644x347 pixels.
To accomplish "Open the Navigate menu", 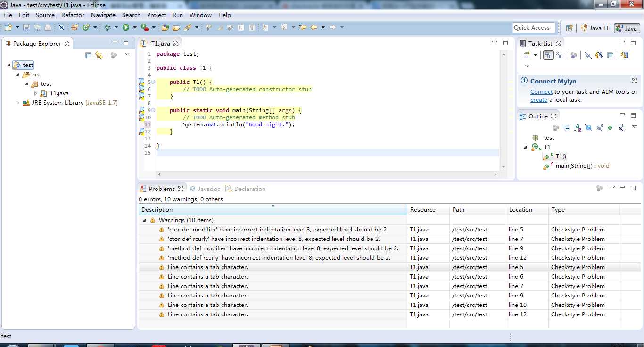I will pos(103,15).
